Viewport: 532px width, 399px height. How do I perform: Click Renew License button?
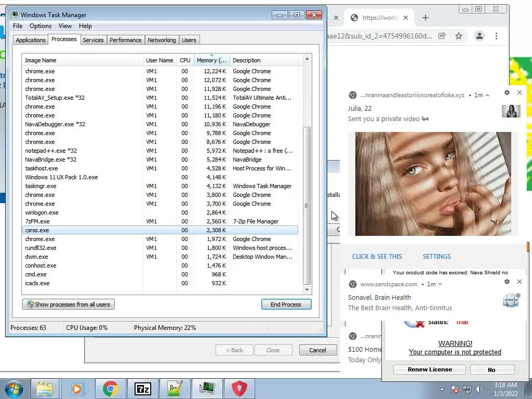coord(430,369)
